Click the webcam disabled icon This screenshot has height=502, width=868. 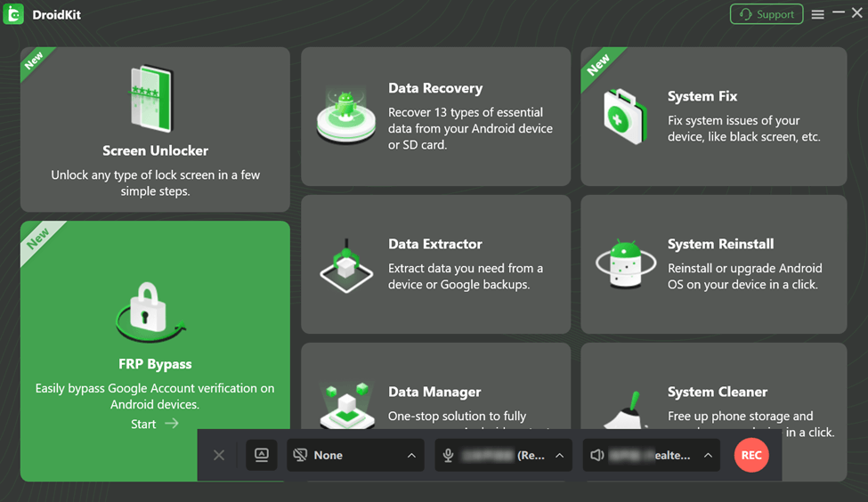point(300,455)
